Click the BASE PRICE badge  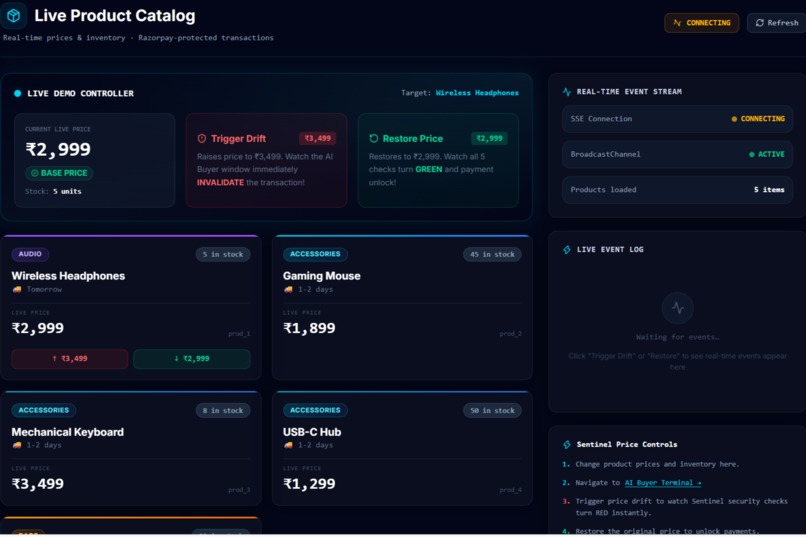(x=59, y=173)
